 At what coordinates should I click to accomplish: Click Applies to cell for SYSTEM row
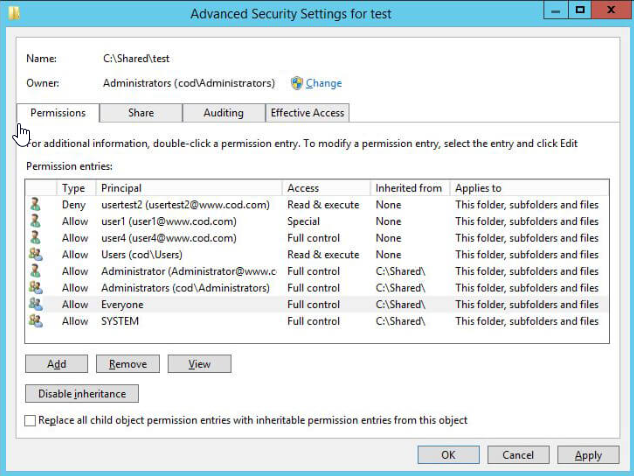[x=526, y=321]
